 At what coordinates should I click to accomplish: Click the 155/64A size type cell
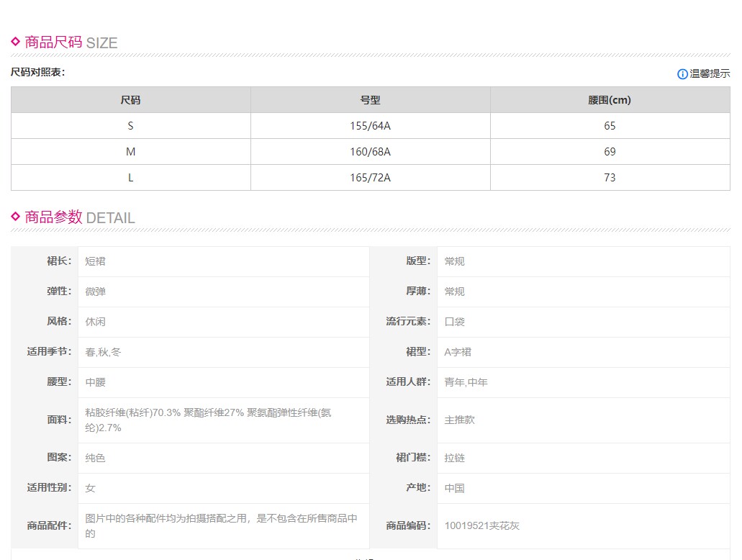tap(370, 126)
